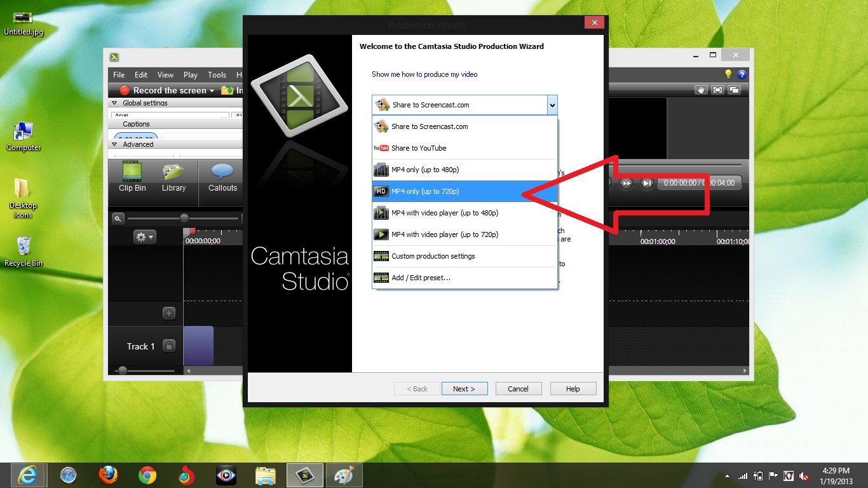Open the timeline gear options dropdown

tap(145, 237)
